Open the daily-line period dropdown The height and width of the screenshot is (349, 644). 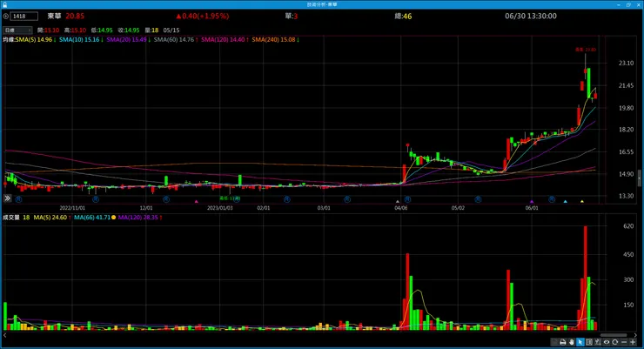(x=17, y=30)
